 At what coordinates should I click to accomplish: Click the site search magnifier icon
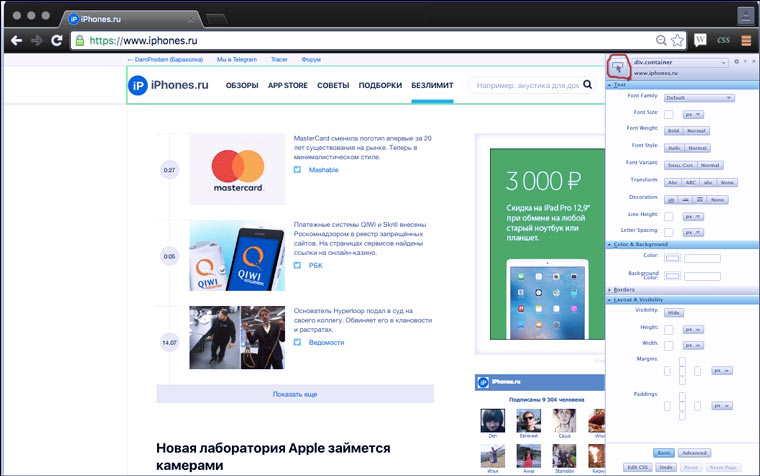coord(587,85)
